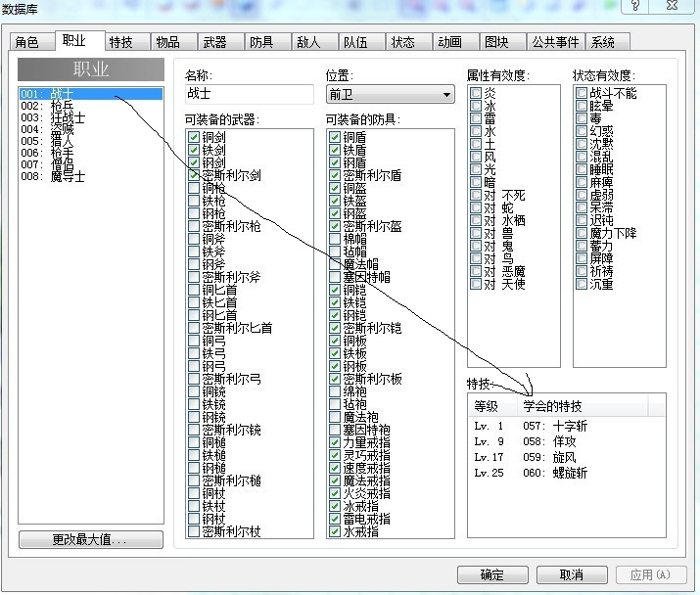Uncheck the 水戒指 armor checkbox
Screen dimensions: 700x595
335,531
